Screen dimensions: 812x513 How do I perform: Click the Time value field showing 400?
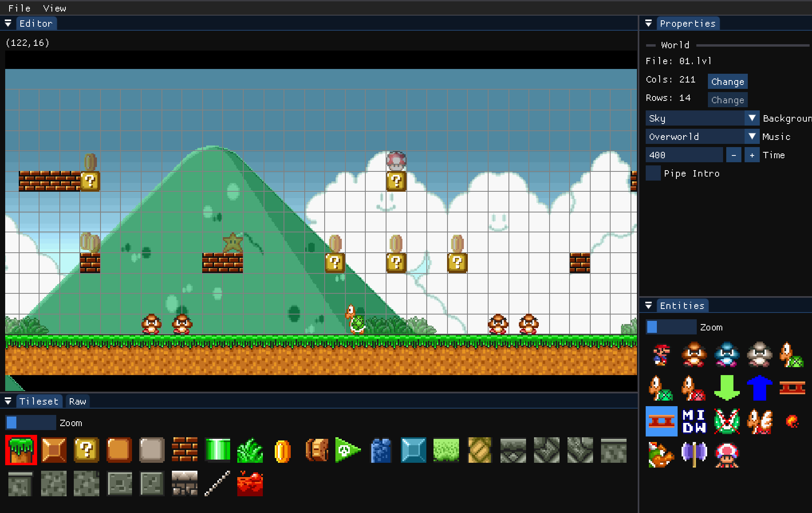684,155
